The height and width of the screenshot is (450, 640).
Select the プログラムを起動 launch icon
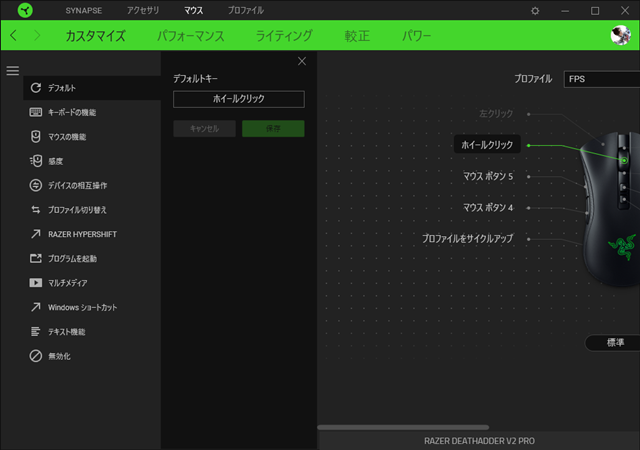(x=36, y=258)
